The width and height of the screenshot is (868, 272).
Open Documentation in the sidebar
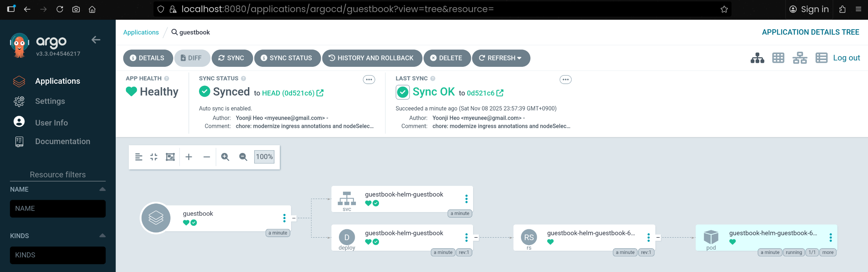[x=62, y=141]
